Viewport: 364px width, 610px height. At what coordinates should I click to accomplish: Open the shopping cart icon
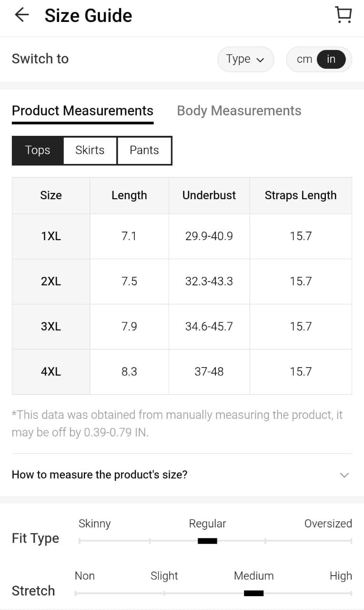(x=343, y=15)
